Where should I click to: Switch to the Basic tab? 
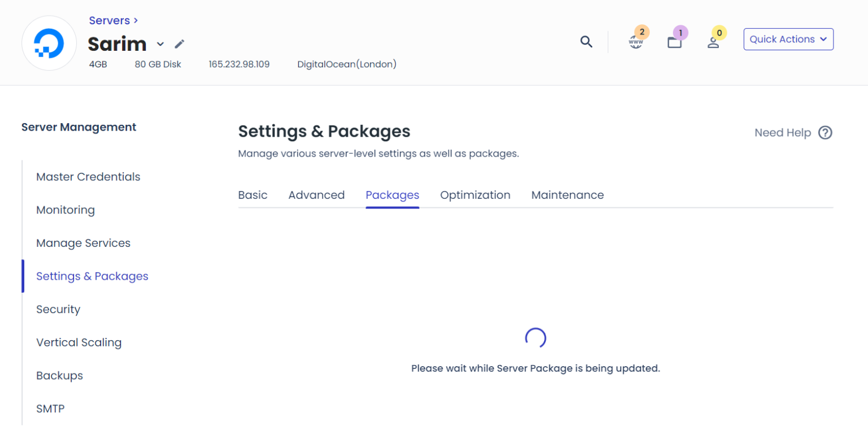[253, 195]
